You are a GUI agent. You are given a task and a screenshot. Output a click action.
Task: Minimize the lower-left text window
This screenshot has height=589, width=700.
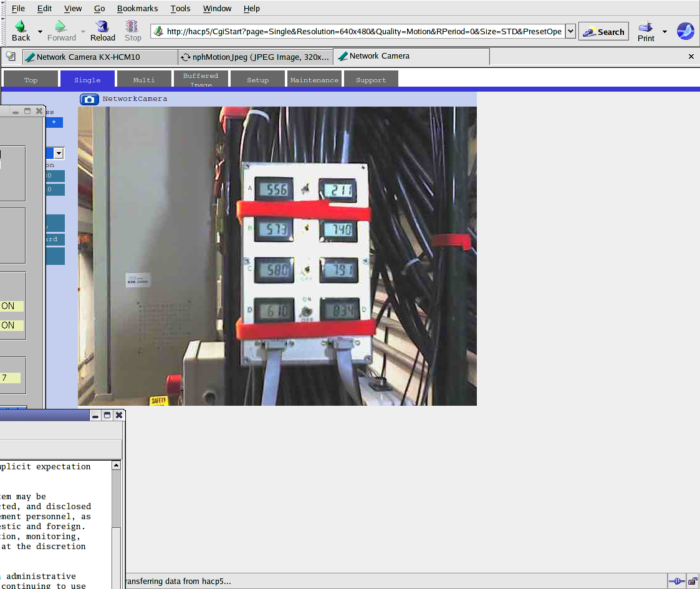pos(95,415)
